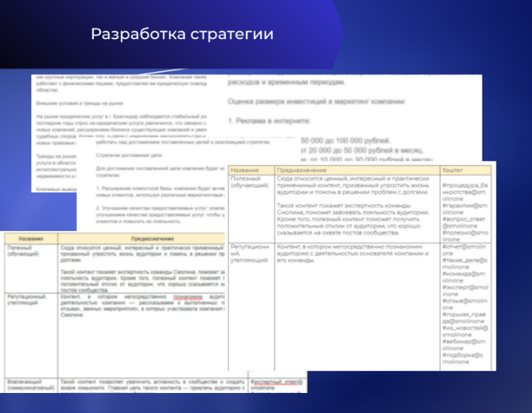The width and height of the screenshot is (532, 413).
Task: Select hashtag "#вебинар@smolinone"
Action: click(x=464, y=345)
